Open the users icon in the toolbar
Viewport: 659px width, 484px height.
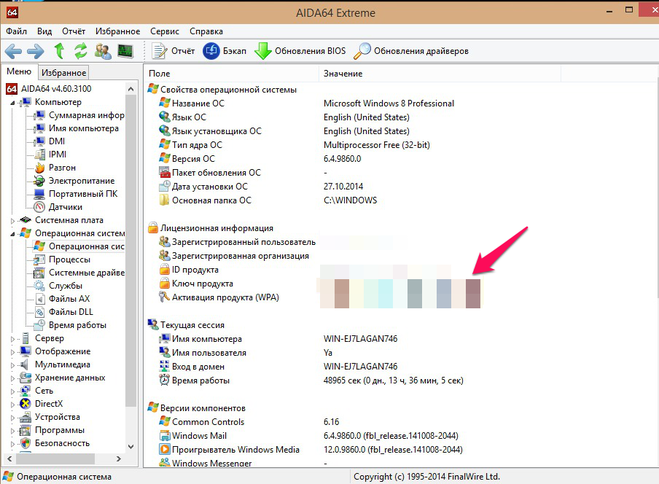[103, 51]
